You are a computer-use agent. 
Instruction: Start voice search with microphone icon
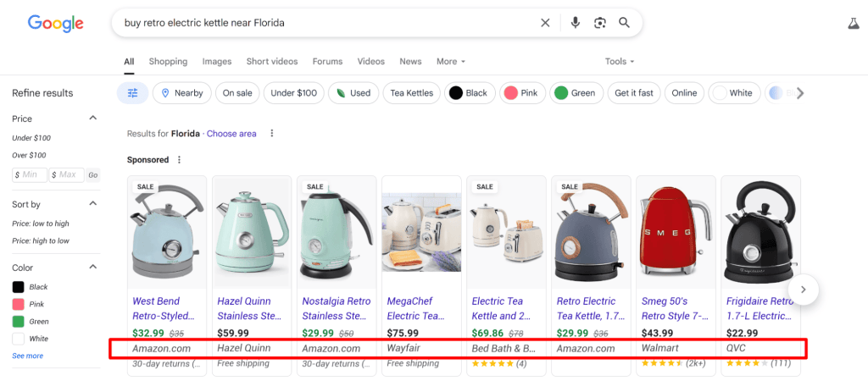[x=576, y=23]
